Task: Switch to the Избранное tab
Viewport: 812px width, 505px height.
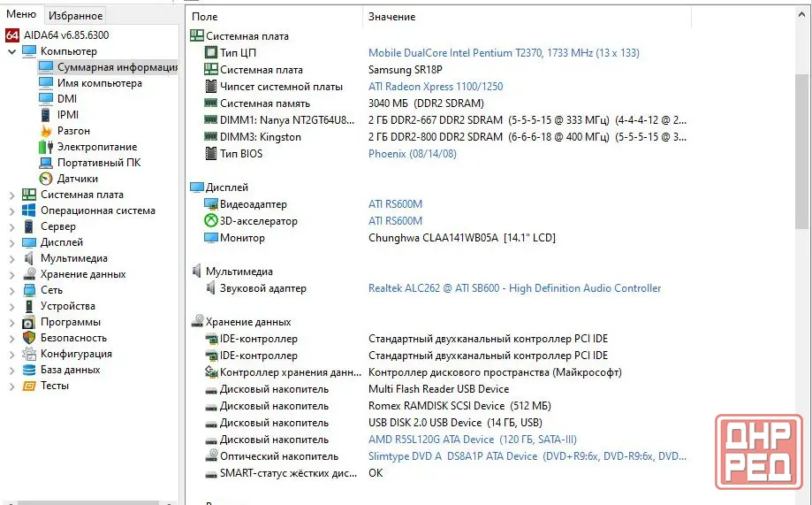Action: coord(76,16)
